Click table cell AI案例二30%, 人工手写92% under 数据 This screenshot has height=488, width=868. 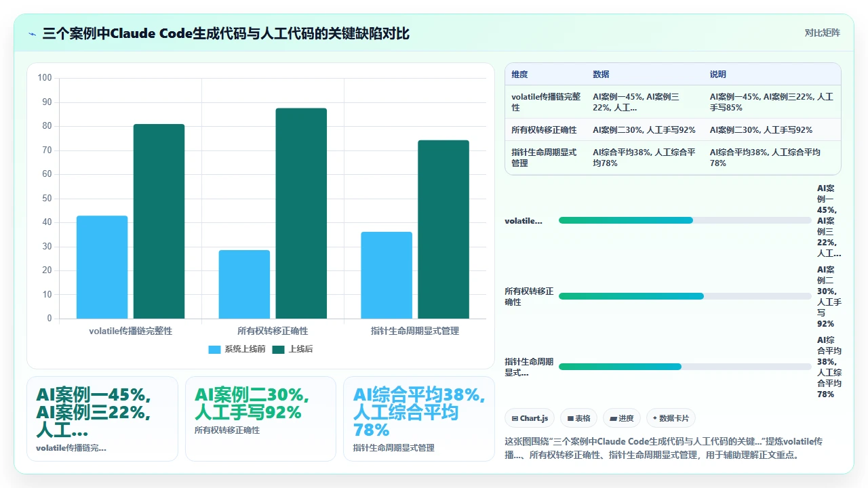(644, 130)
